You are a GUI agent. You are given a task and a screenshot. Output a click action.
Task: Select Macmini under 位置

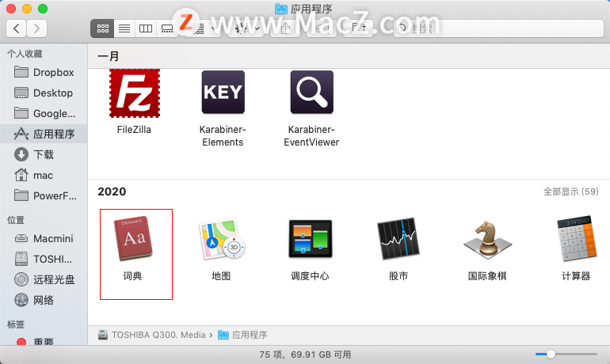coord(44,238)
